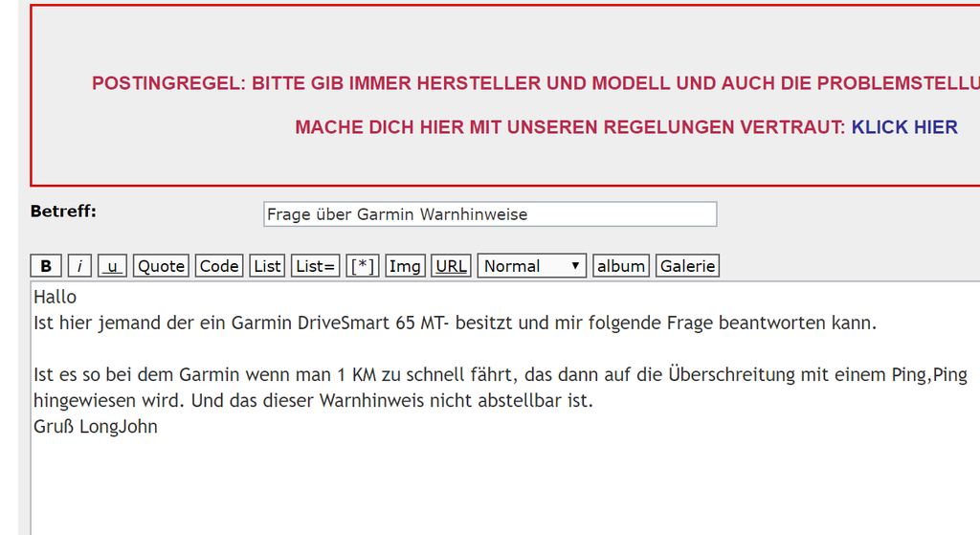Click 'Warnhinweis nicht abstellbar ist' text
Image resolution: width=980 pixels, height=535 pixels.
[x=457, y=400]
